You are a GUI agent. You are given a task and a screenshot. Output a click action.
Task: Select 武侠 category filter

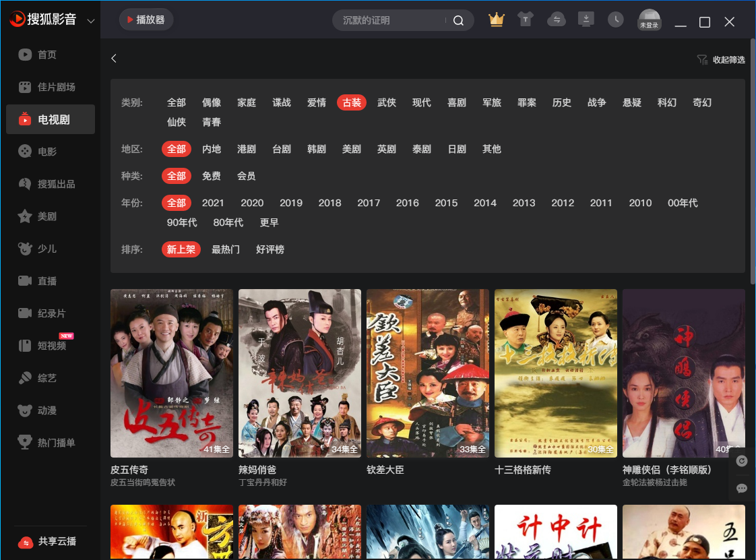(387, 102)
